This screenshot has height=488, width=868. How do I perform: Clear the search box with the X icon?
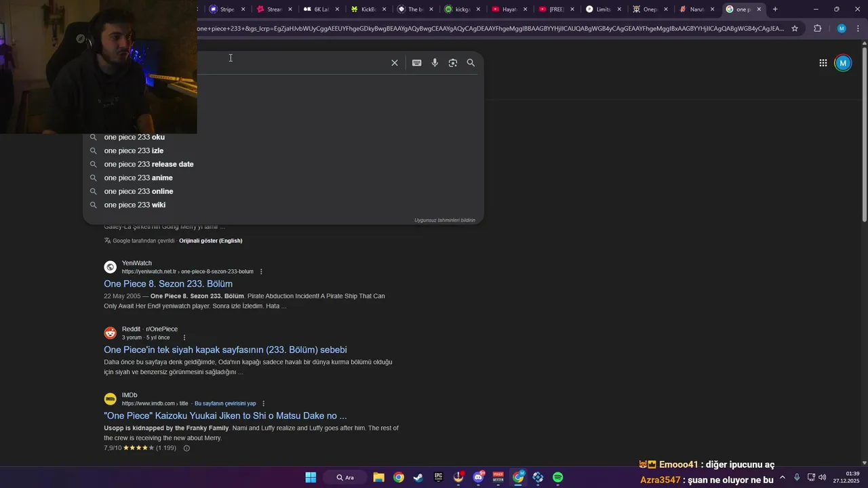(395, 62)
